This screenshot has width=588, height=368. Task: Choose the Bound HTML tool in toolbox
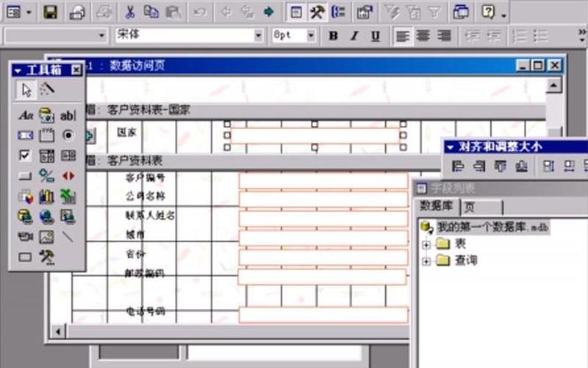click(47, 115)
